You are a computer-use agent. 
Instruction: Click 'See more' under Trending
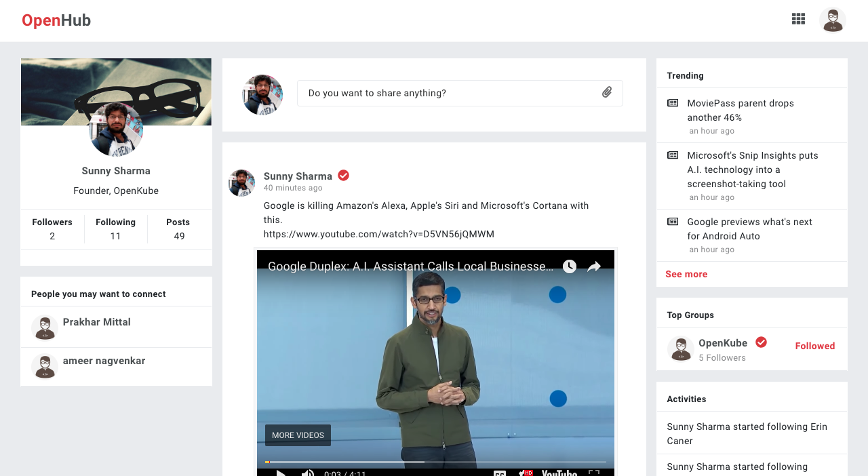pos(686,274)
